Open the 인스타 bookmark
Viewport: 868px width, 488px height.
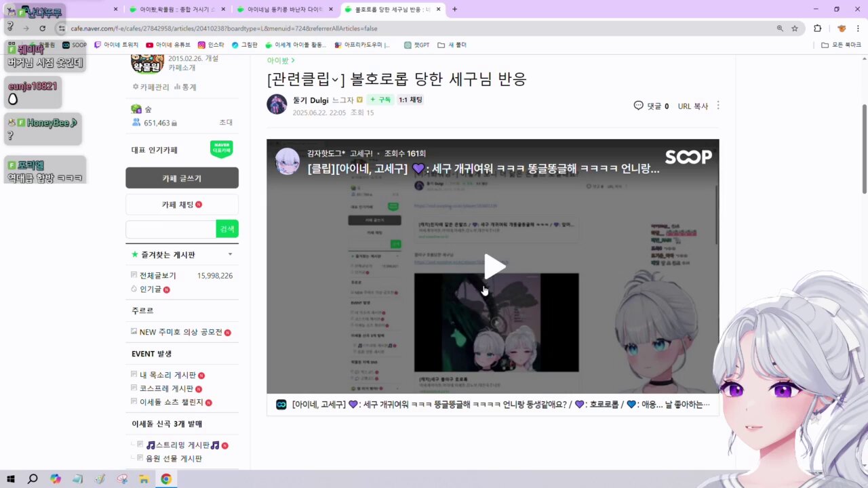pos(211,45)
